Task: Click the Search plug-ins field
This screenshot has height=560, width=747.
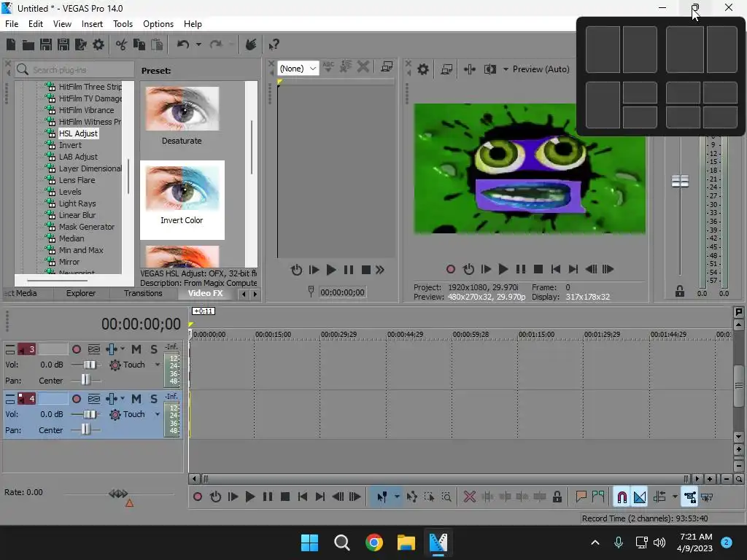Action: click(x=74, y=69)
